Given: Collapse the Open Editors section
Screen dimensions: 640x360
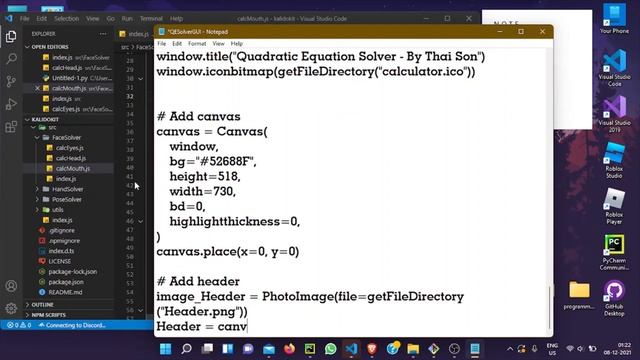Looking at the screenshot, I should (27, 47).
